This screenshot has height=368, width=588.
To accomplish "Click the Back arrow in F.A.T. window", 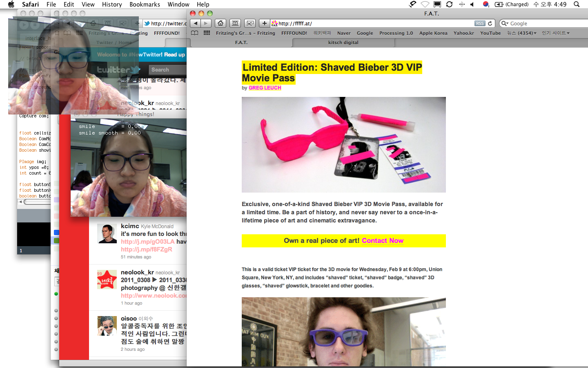I will [x=196, y=23].
